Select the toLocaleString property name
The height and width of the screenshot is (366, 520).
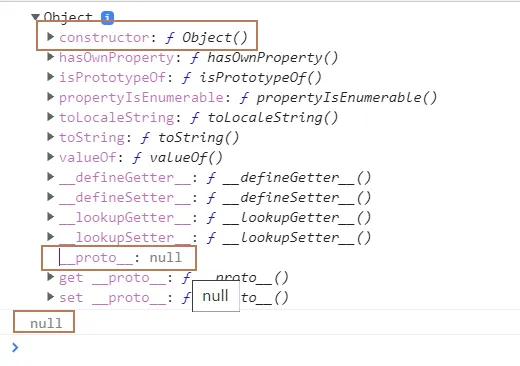[116, 118]
